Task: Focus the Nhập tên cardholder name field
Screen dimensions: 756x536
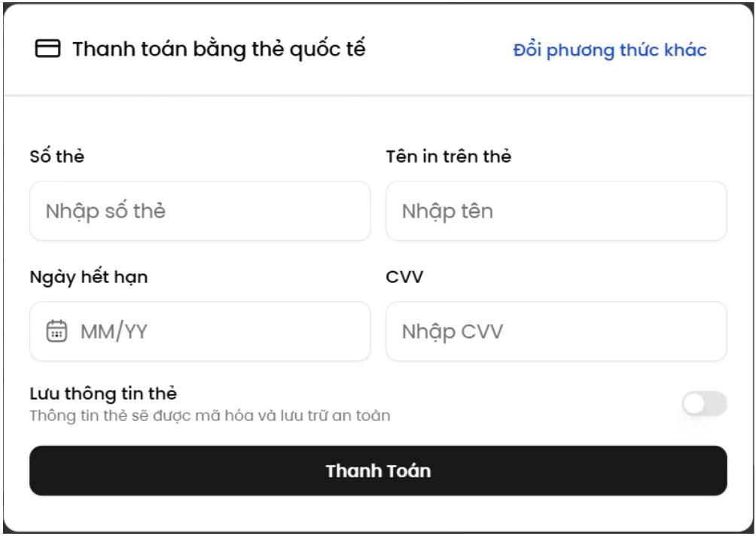Action: coord(556,211)
